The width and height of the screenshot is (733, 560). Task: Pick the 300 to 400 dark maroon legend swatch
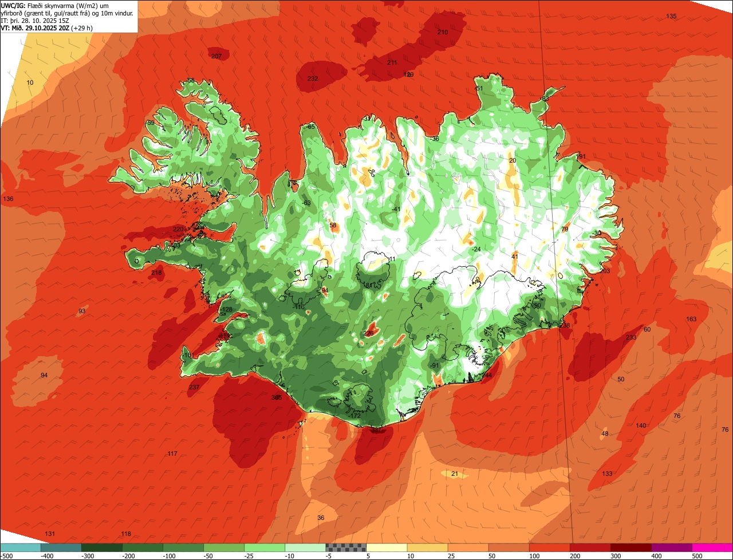(630, 547)
